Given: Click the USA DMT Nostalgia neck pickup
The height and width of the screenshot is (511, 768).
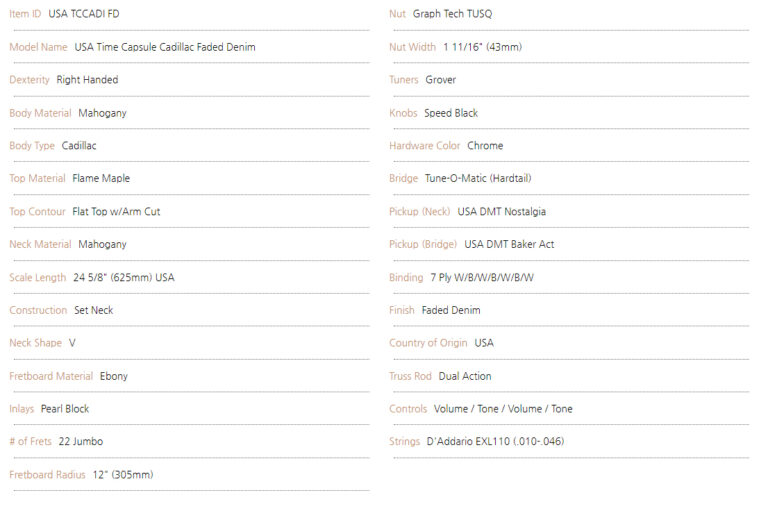Looking at the screenshot, I should click(502, 212).
